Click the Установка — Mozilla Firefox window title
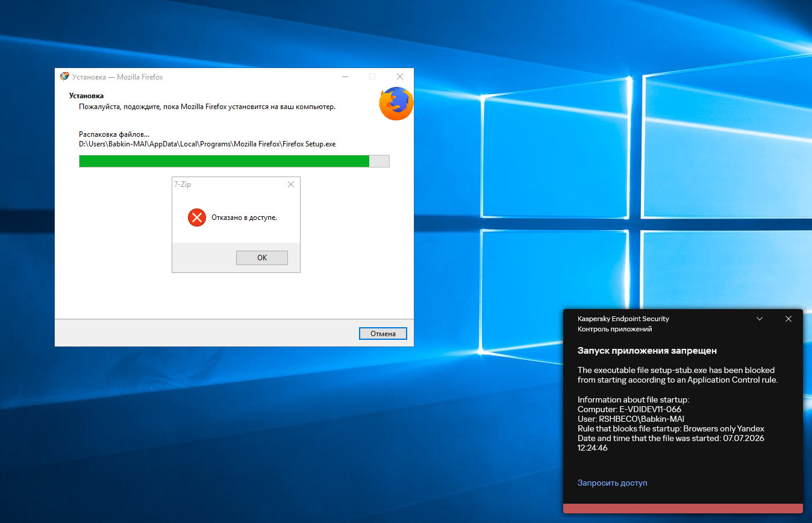Viewport: 812px width, 523px height. [117, 77]
